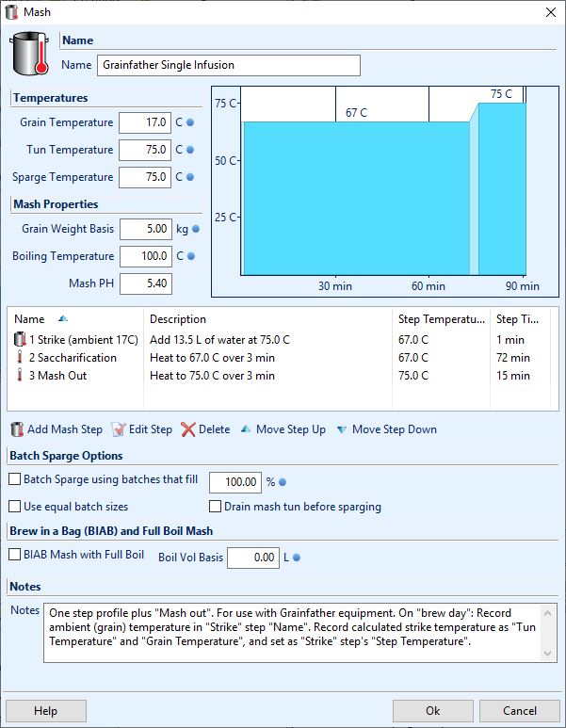Click the 75.0 C Mash Out step temperature cell
The width and height of the screenshot is (566, 728).
click(x=413, y=375)
